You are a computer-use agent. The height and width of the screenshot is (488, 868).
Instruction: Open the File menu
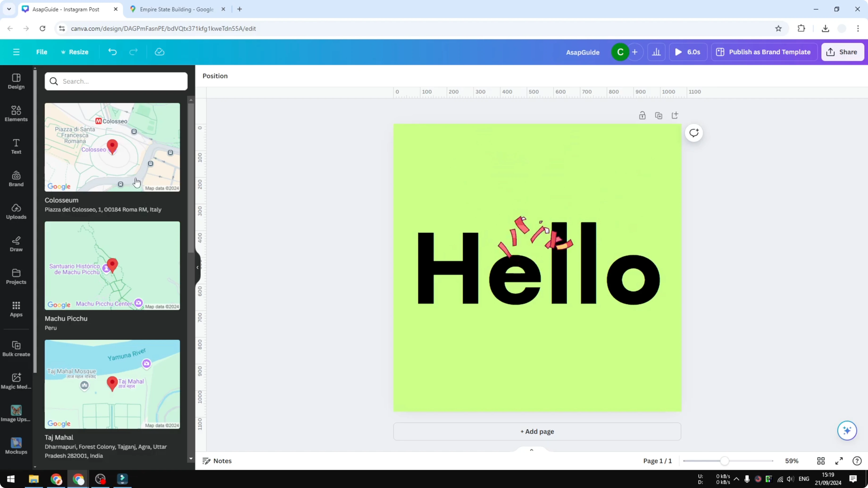[x=42, y=52]
